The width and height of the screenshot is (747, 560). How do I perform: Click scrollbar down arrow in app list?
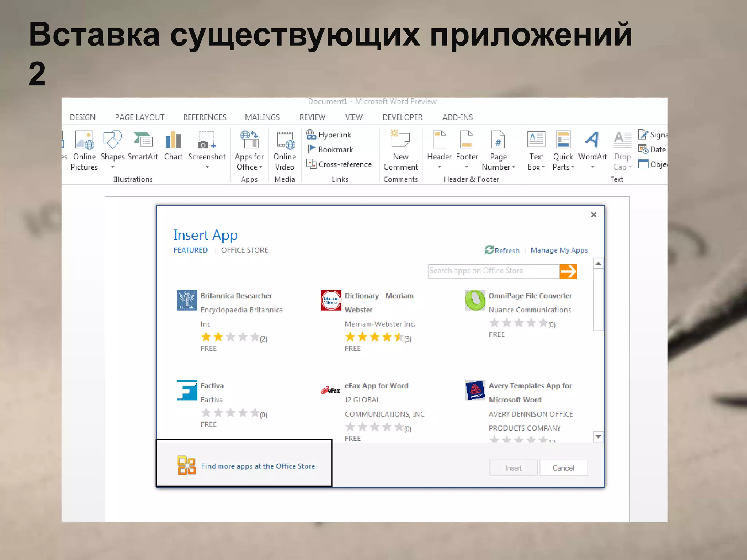[598, 436]
